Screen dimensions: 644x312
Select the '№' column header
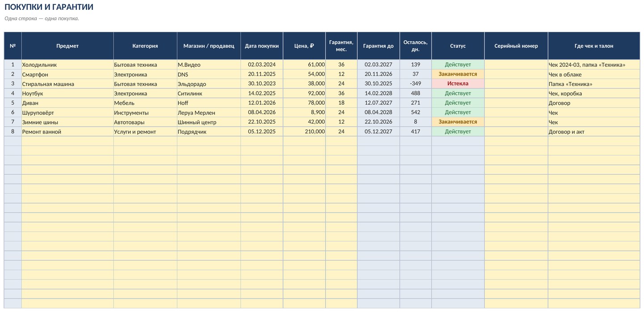point(13,46)
